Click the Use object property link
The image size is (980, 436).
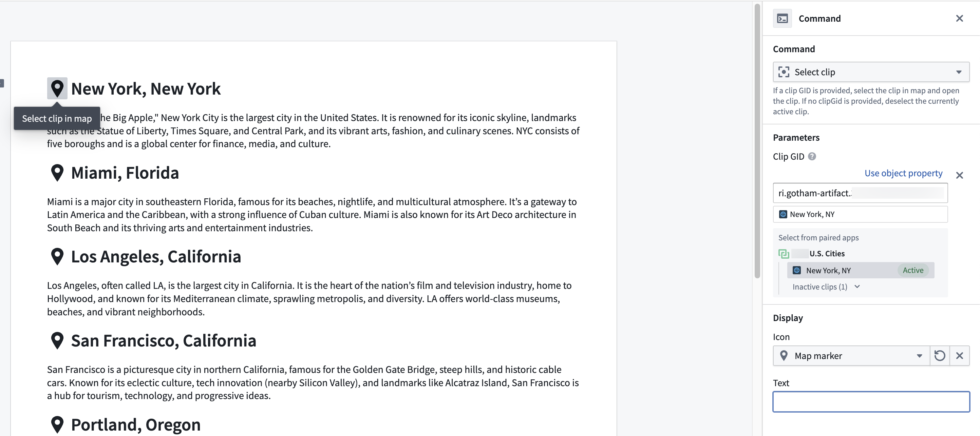[903, 173]
